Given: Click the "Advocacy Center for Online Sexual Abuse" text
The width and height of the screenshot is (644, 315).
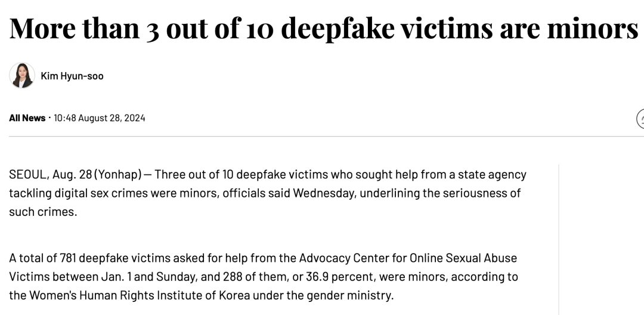Looking at the screenshot, I should pyautogui.click(x=408, y=258).
